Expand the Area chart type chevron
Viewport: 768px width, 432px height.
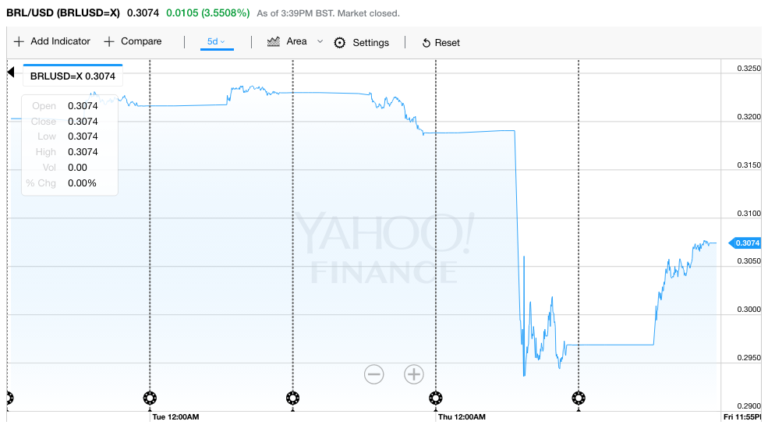(320, 42)
